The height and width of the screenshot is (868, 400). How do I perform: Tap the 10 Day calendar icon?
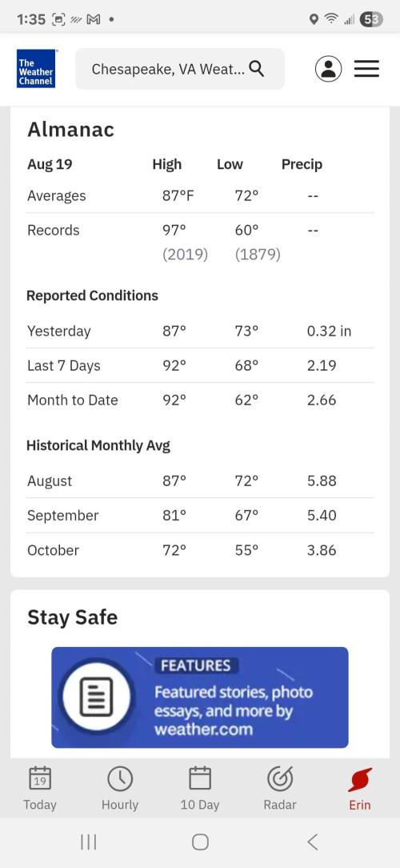tap(200, 778)
